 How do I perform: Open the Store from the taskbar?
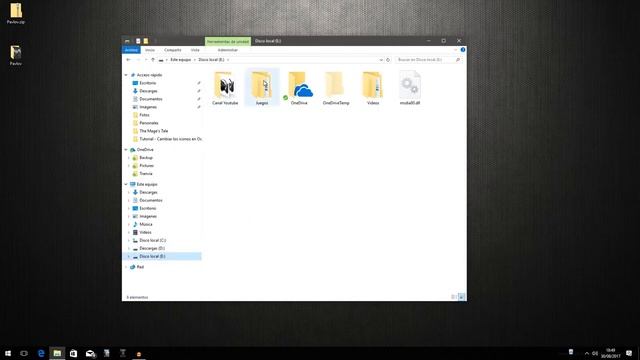pyautogui.click(x=73, y=353)
